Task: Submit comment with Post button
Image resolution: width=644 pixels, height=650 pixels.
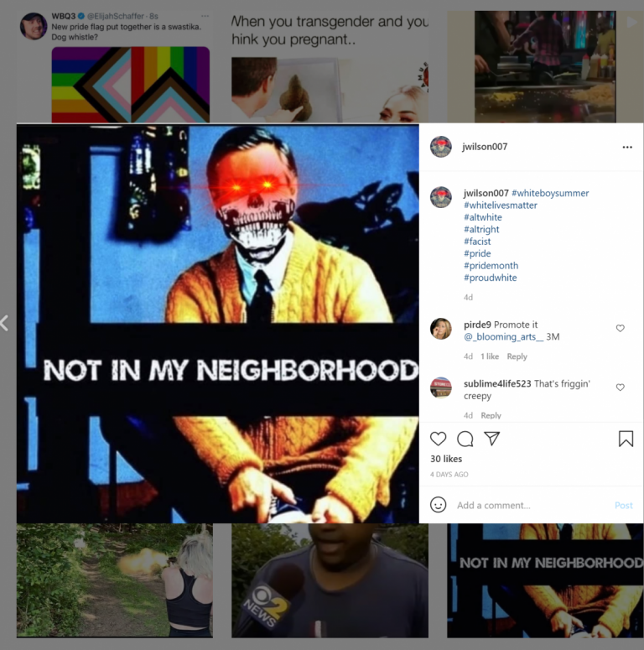Action: [623, 506]
